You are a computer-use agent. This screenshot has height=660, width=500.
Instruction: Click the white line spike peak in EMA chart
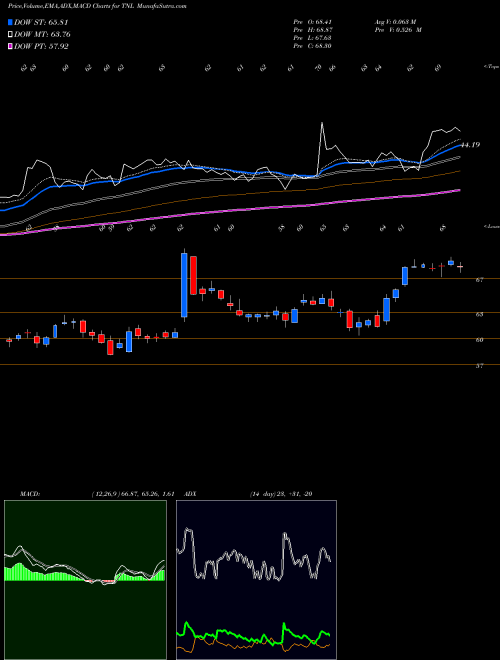pos(322,123)
